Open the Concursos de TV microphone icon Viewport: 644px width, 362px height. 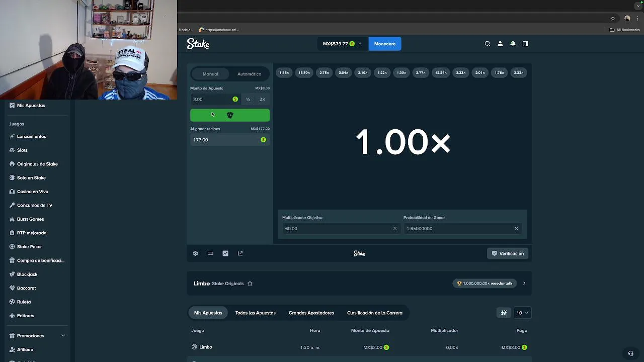pos(12,205)
